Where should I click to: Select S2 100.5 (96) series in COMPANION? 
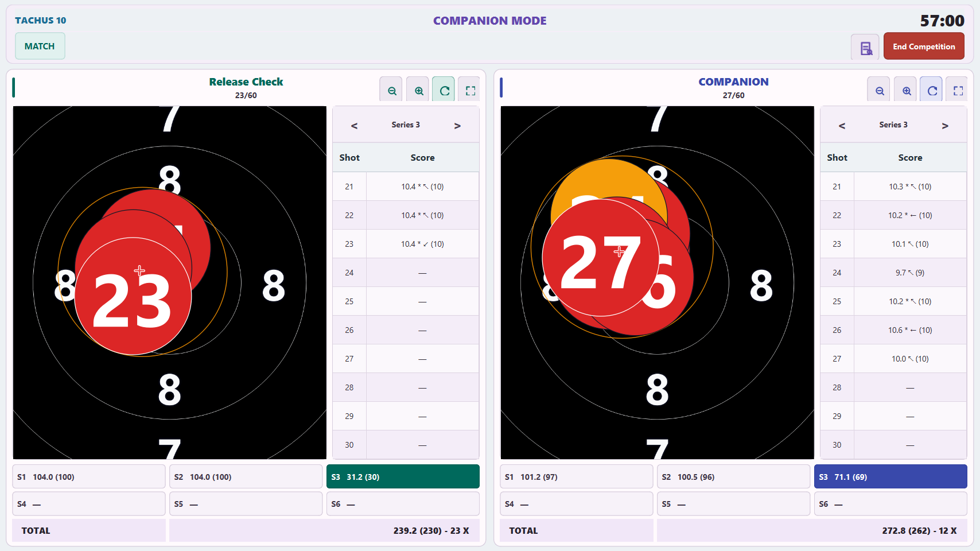coord(734,476)
